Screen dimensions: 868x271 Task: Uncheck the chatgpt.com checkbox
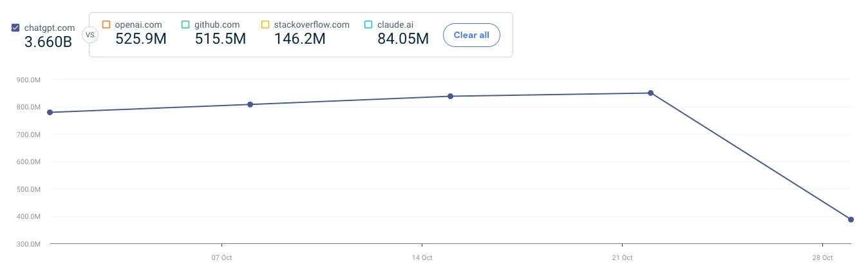coord(15,28)
